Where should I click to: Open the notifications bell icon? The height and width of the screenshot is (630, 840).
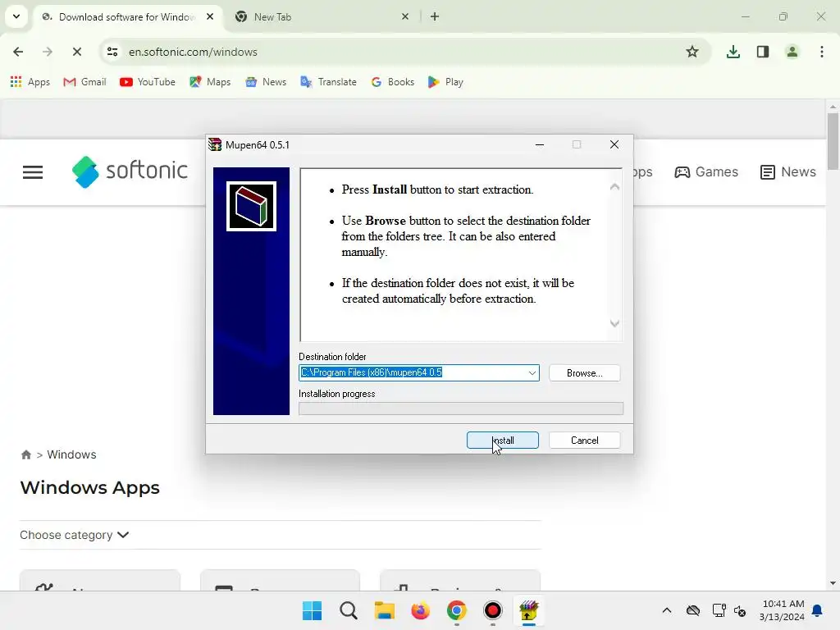click(x=818, y=610)
